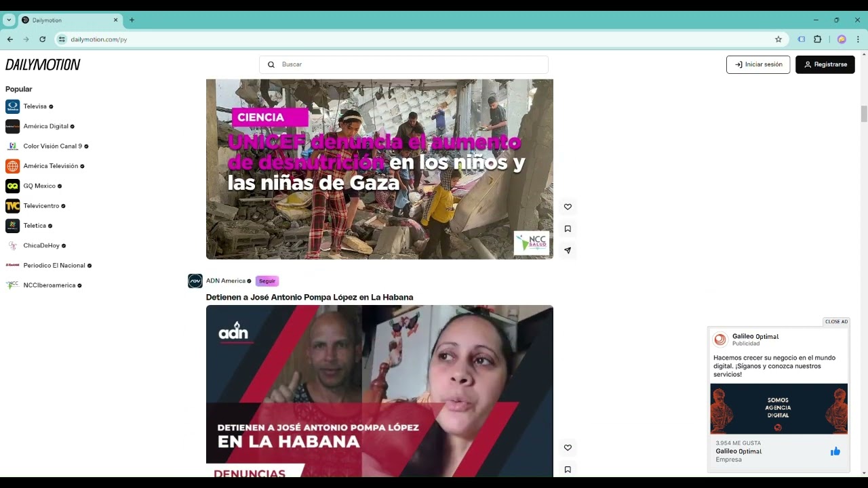The width and height of the screenshot is (868, 488).
Task: Open the GQ Mexico channel link
Action: click(x=39, y=186)
